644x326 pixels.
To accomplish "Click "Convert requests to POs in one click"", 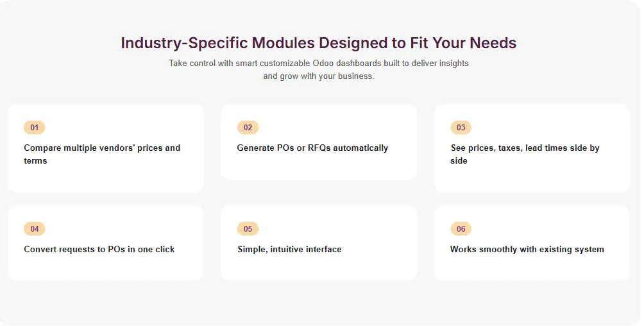I will pyautogui.click(x=99, y=249).
